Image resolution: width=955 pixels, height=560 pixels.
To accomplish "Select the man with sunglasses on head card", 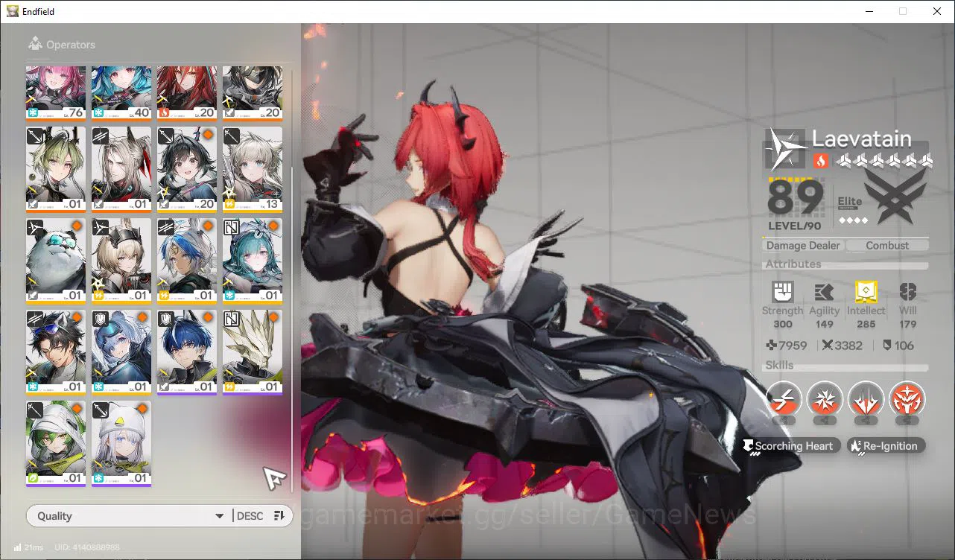I will [x=56, y=352].
